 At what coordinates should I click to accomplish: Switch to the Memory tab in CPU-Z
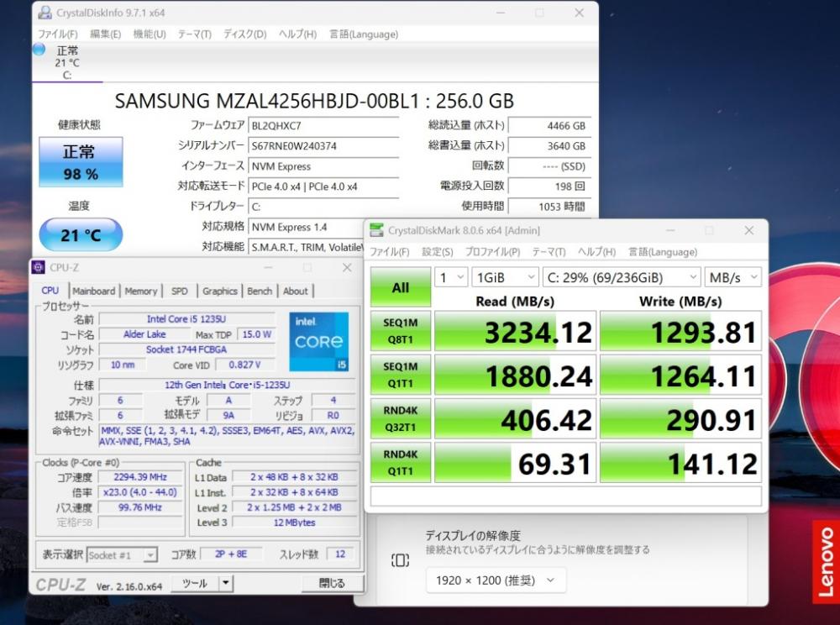(141, 291)
